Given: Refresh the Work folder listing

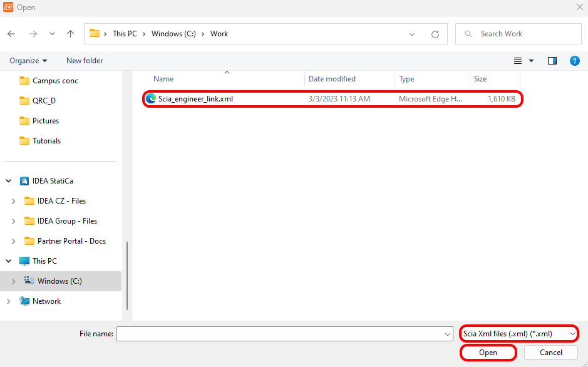Looking at the screenshot, I should click(435, 34).
